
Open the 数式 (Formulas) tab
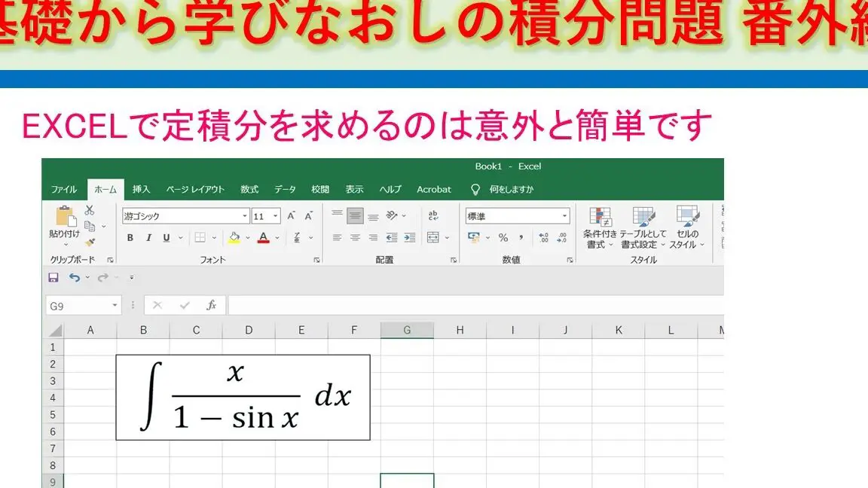pos(249,190)
